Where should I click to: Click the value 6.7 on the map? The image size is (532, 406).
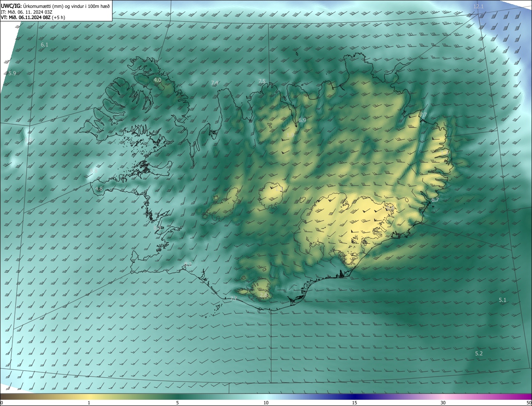[x=435, y=200]
